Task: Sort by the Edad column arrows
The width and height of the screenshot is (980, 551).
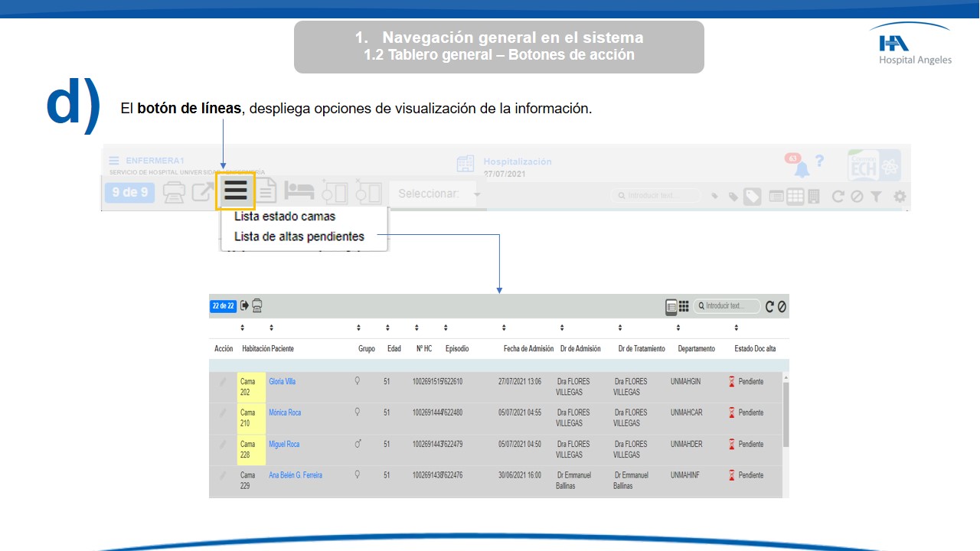Action: click(x=387, y=328)
